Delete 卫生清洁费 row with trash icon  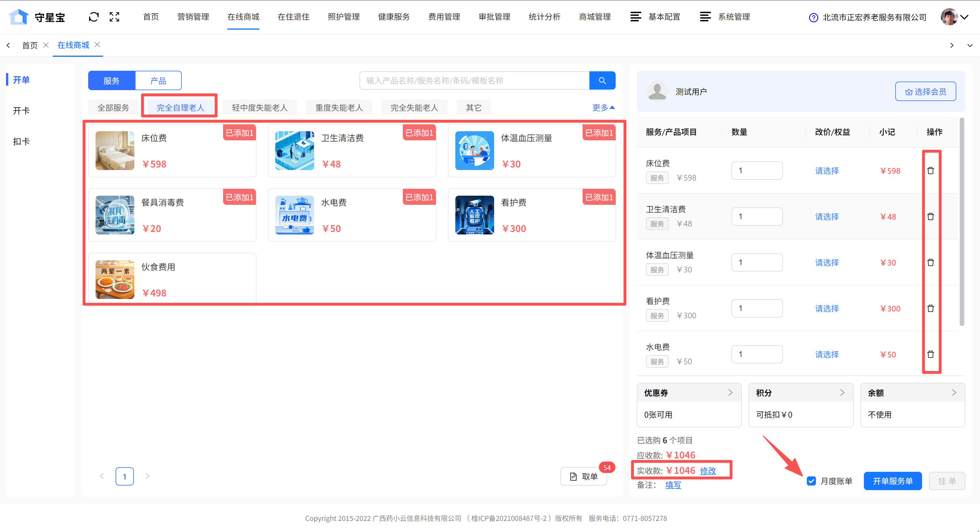pyautogui.click(x=931, y=217)
